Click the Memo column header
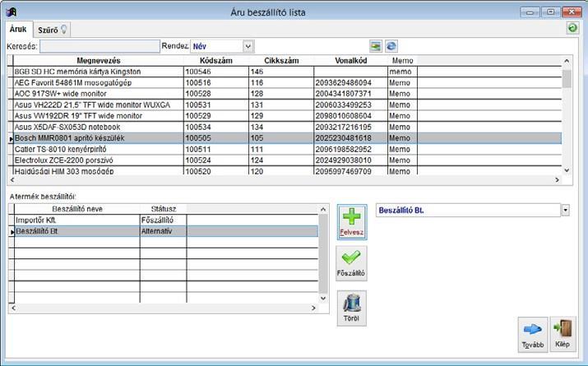The height and width of the screenshot is (366, 588). point(402,60)
